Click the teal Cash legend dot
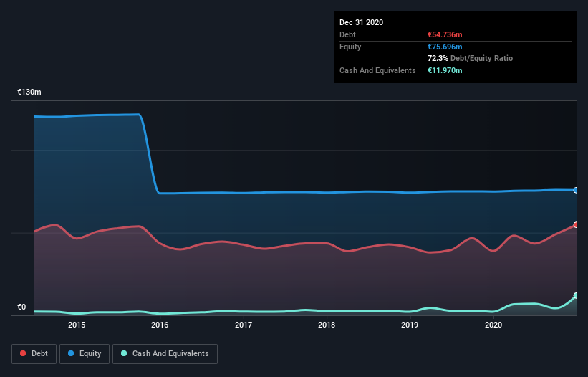 [124, 353]
